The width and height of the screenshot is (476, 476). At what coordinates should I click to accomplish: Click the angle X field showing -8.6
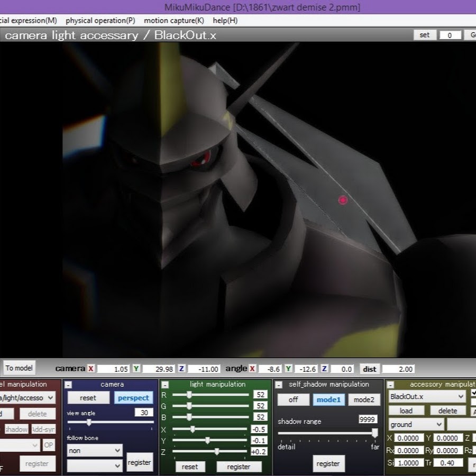270,369
